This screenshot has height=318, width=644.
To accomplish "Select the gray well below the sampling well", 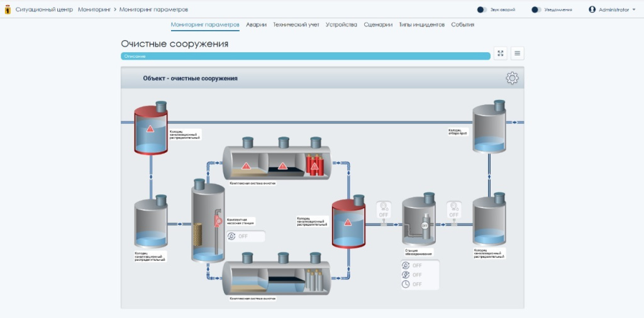I will pyautogui.click(x=489, y=219).
